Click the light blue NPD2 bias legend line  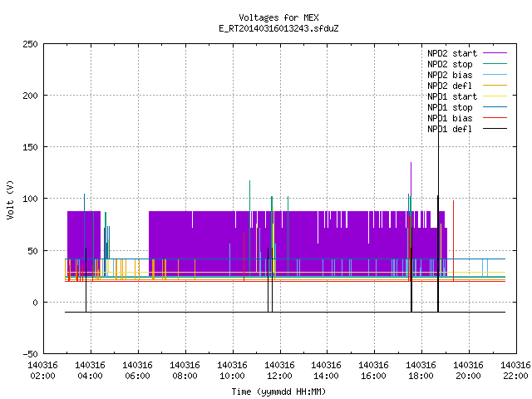495,75
